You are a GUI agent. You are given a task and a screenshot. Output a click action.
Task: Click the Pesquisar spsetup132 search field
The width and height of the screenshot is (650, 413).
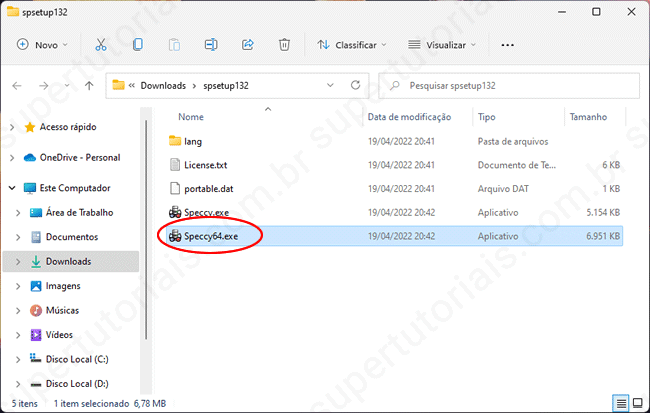coord(509,85)
